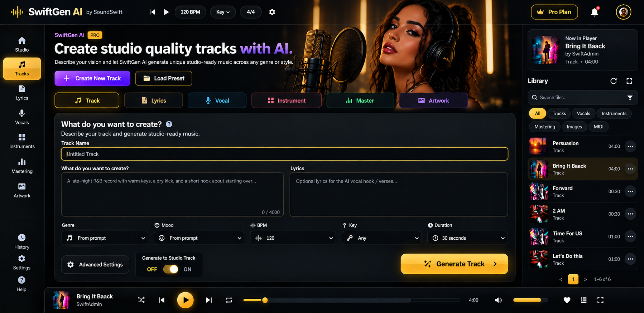Switch to the Vocal tab
644x313 pixels.
coord(217,101)
